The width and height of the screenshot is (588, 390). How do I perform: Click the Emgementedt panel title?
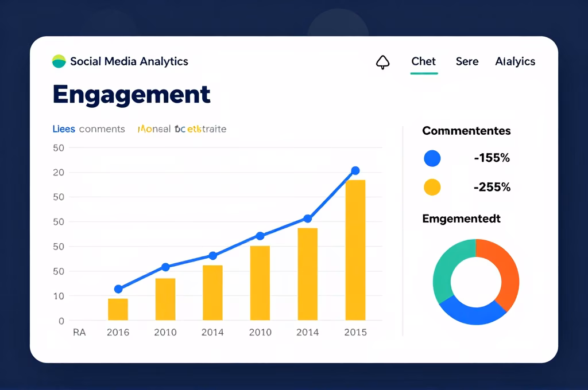pyautogui.click(x=462, y=219)
